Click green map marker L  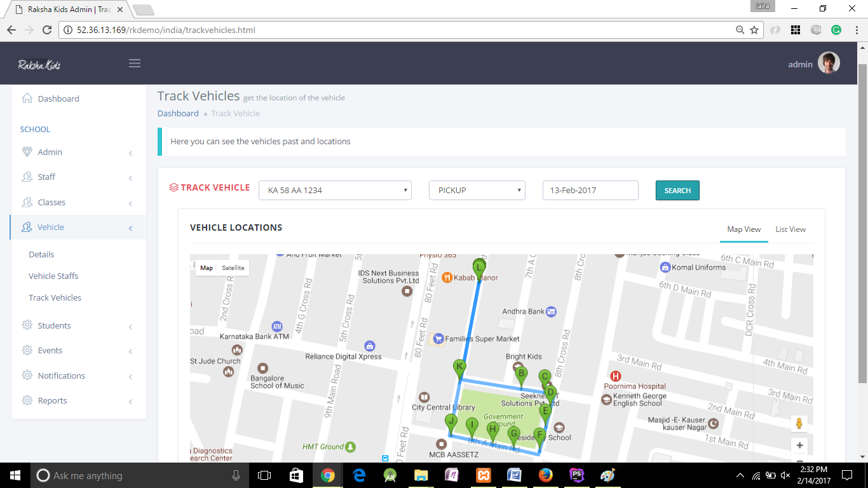click(479, 268)
